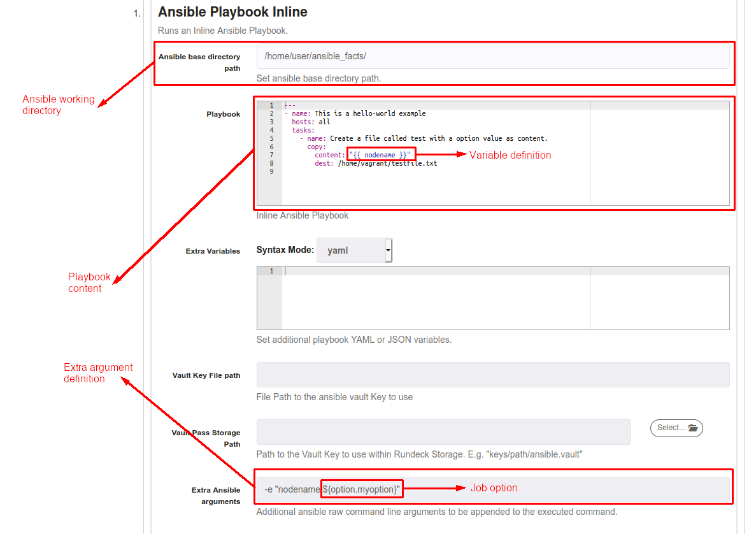Click the 'Playbook' field label
The image size is (756, 534).
[x=223, y=114]
